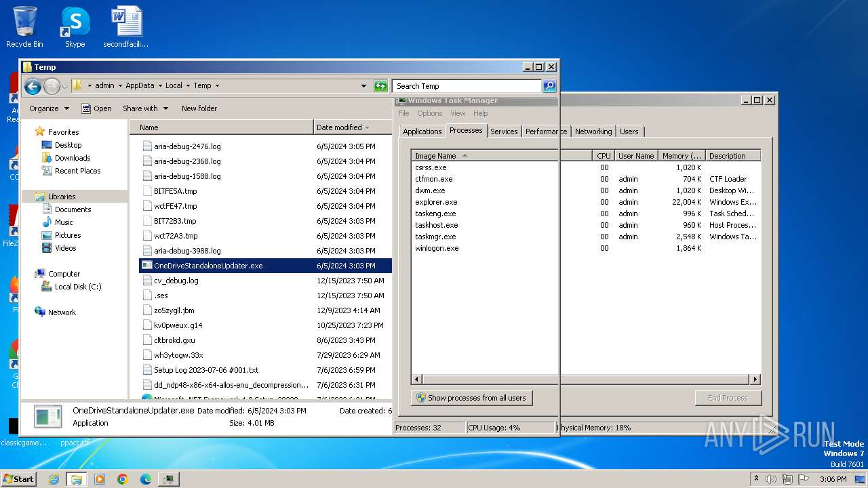Select the Favorites star in navigation pane

[40, 131]
